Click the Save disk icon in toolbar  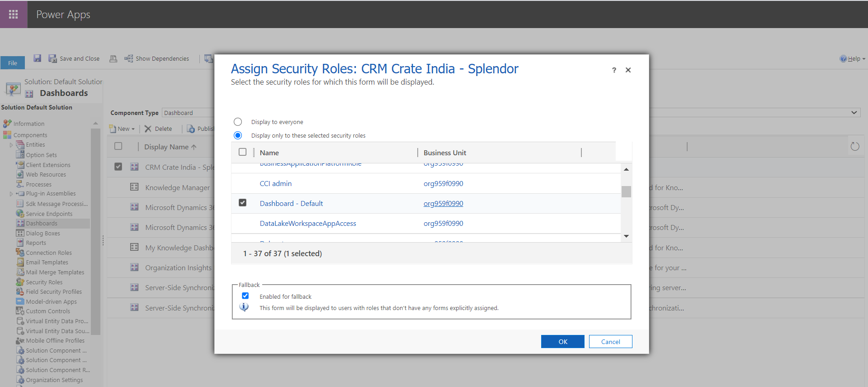pos(38,58)
